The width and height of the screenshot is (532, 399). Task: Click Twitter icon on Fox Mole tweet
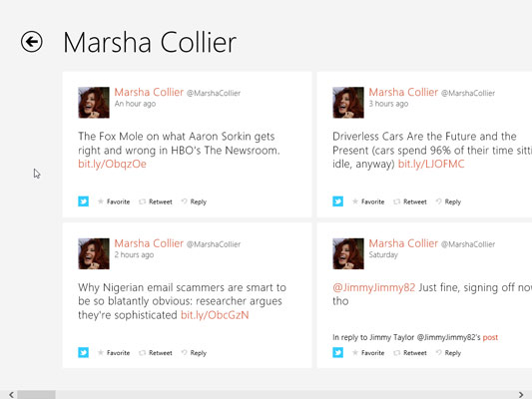click(x=83, y=201)
